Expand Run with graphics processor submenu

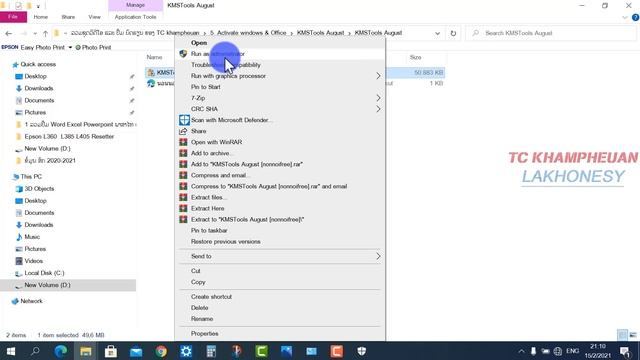click(x=378, y=76)
